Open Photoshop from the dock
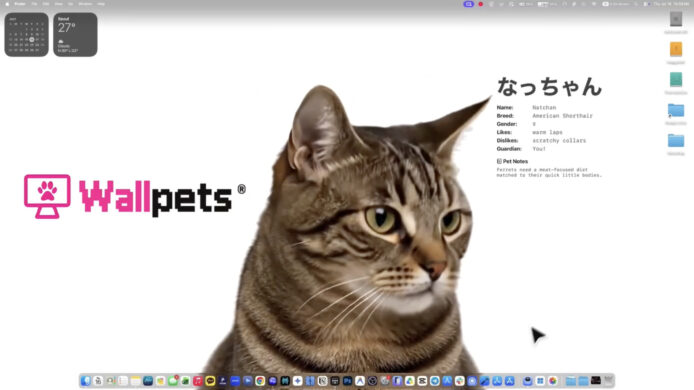 point(348,381)
